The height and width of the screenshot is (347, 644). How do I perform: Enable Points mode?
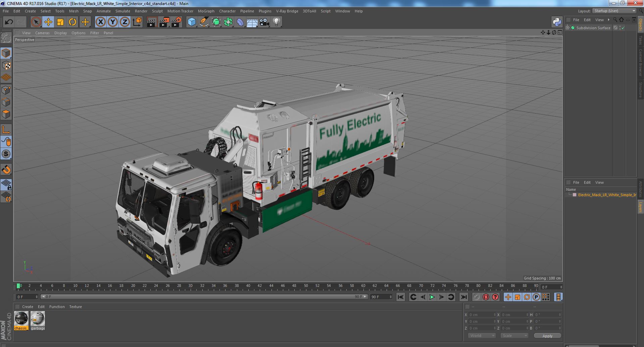tap(6, 90)
